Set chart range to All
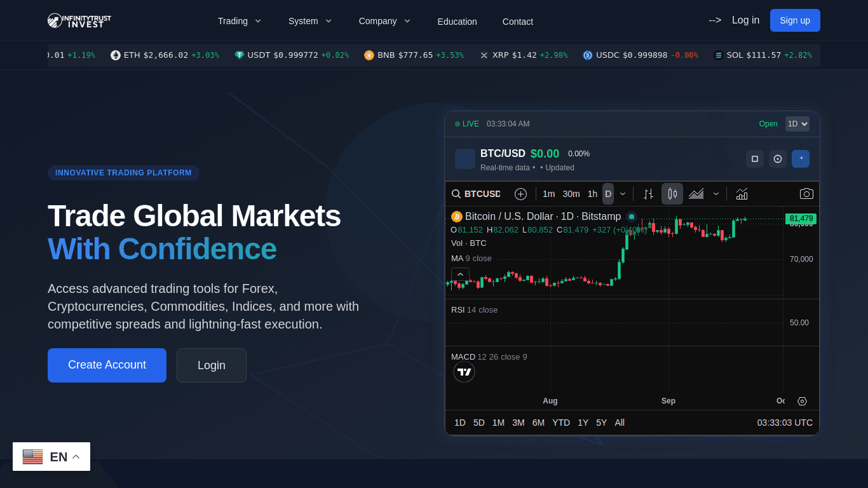The width and height of the screenshot is (868, 488). pos(620,423)
